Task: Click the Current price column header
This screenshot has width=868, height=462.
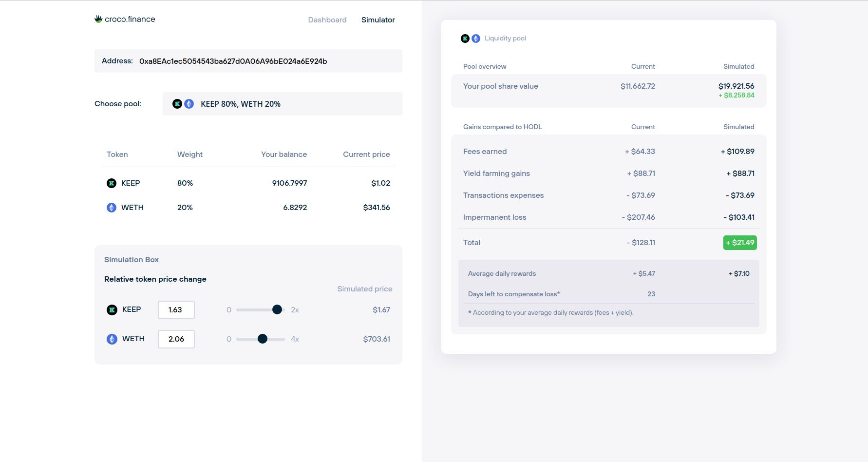Action: (x=366, y=154)
